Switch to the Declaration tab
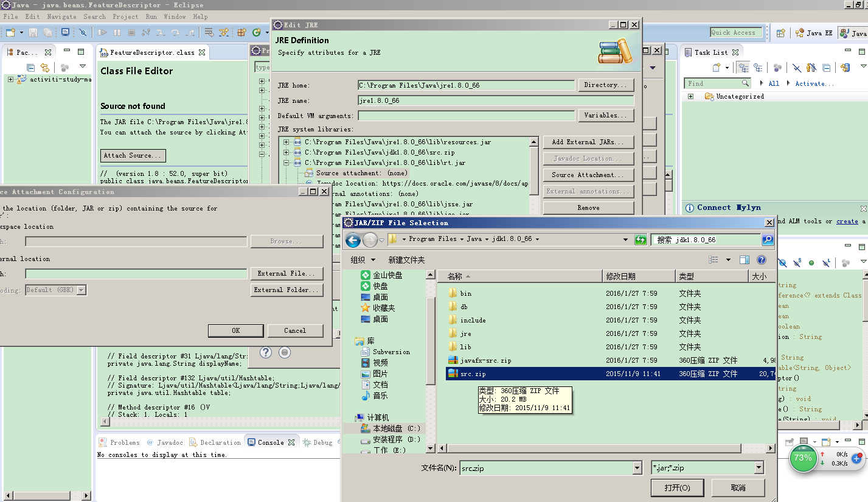868x502 pixels. tap(215, 442)
